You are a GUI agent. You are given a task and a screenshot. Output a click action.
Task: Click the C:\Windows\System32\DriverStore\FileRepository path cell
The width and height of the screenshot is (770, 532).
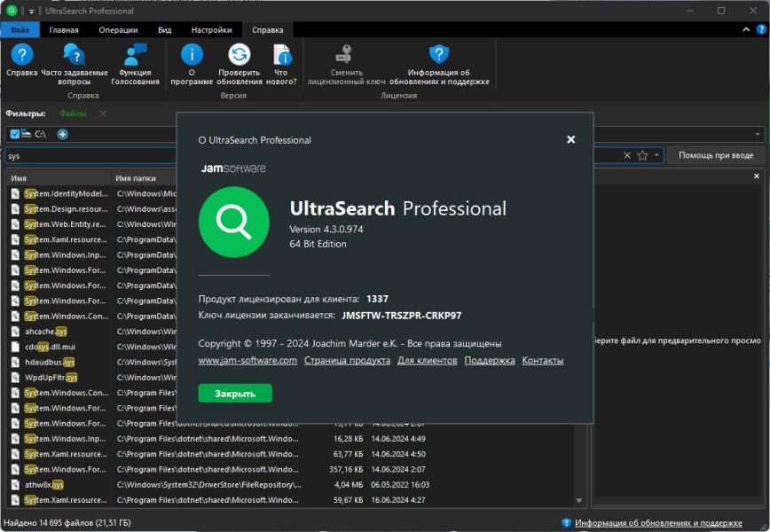209,484
